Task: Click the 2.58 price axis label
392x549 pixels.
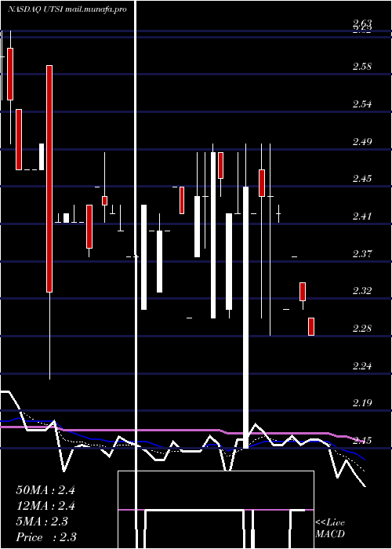Action: coord(362,67)
